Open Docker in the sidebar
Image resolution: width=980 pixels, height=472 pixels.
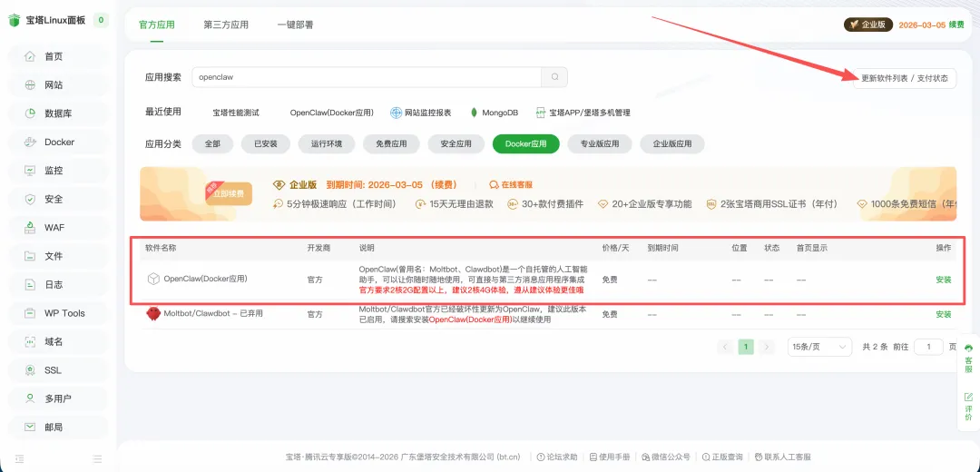(x=57, y=142)
